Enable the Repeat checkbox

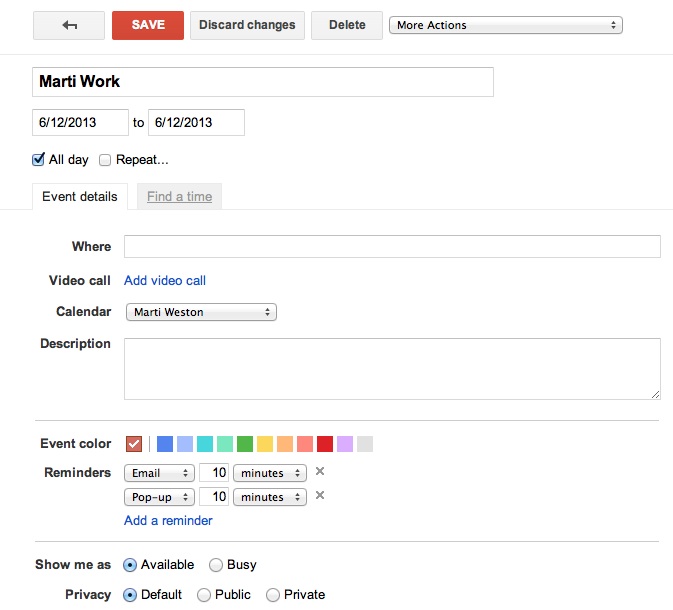click(105, 160)
